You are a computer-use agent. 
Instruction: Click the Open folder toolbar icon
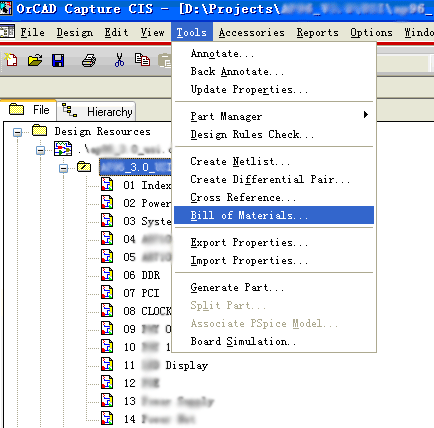click(x=35, y=60)
